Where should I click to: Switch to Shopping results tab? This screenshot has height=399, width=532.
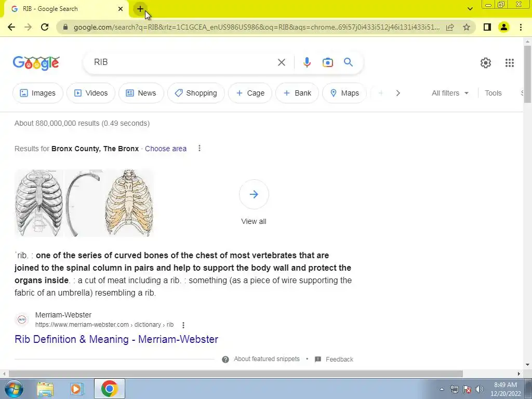point(196,93)
